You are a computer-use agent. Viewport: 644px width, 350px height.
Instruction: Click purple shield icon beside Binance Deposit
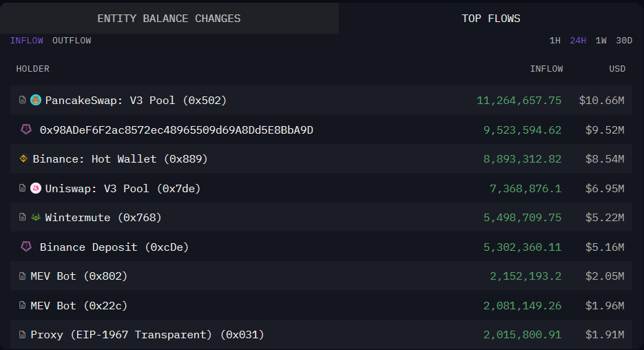[x=26, y=247]
